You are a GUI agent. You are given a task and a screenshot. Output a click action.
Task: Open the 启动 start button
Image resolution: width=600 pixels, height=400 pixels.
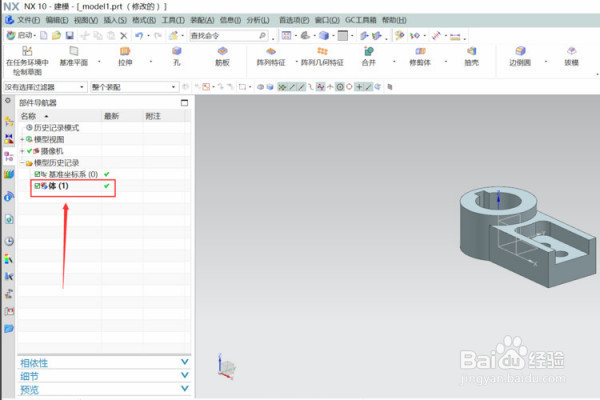[x=21, y=36]
